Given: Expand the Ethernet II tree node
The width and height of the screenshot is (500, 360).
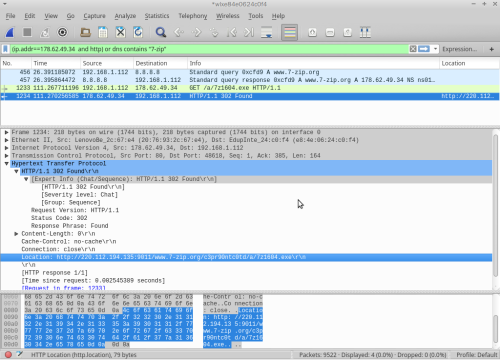Looking at the screenshot, I should tap(6, 140).
